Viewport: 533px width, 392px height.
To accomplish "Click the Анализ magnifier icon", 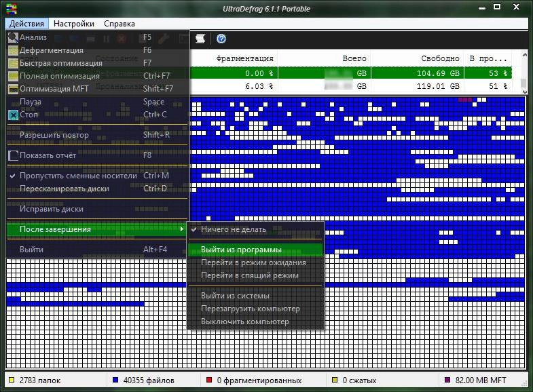I will tap(13, 37).
